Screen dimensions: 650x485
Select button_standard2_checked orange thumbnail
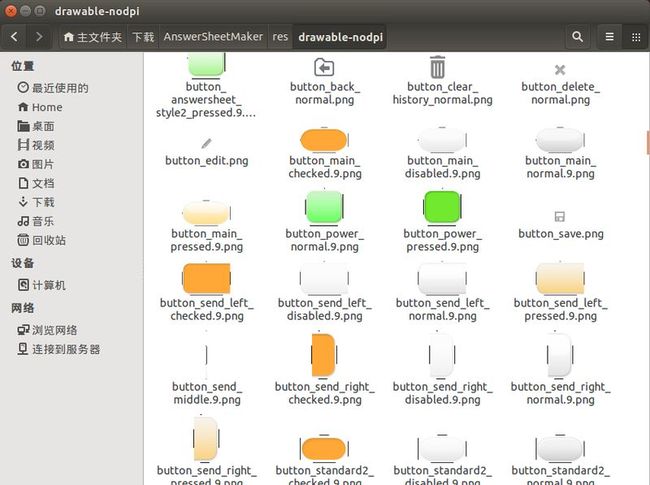pyautogui.click(x=324, y=449)
